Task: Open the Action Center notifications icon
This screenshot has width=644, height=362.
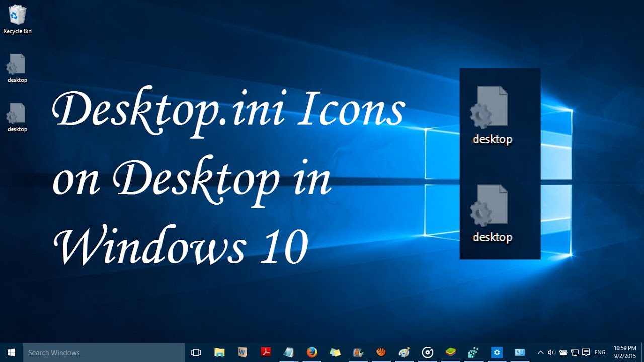Action: pos(586,352)
